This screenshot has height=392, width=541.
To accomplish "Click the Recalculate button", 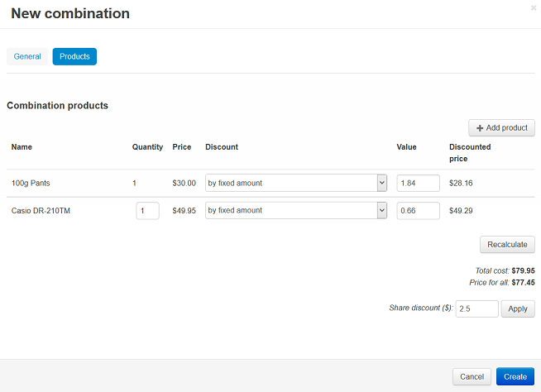I will [x=507, y=245].
